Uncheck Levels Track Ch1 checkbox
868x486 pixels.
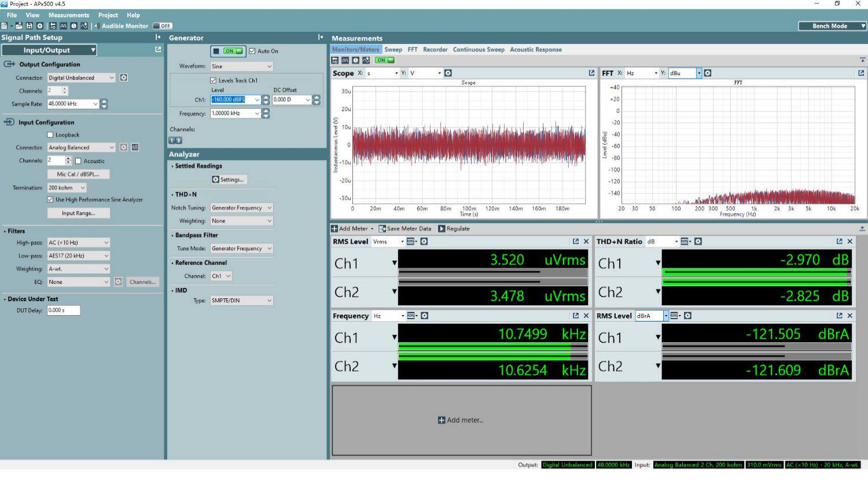(213, 81)
